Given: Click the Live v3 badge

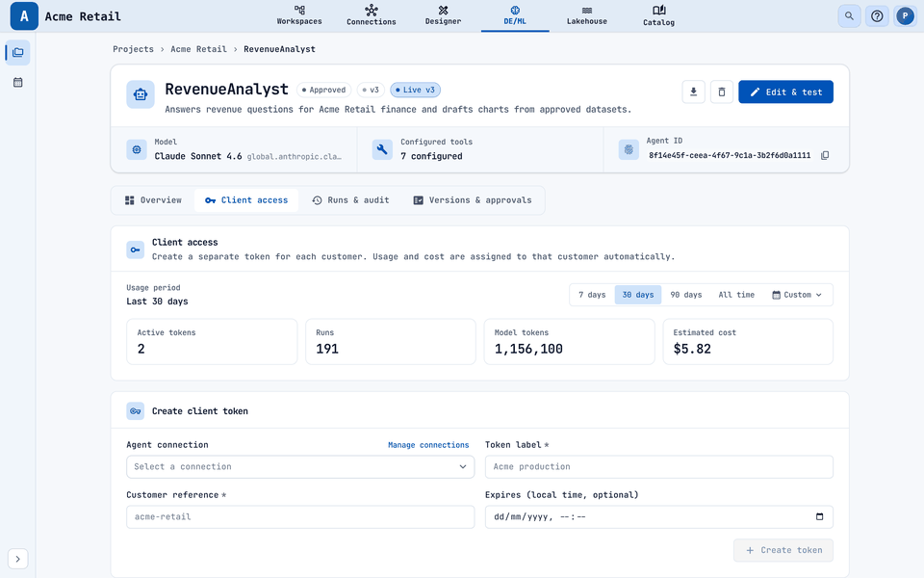Looking at the screenshot, I should pyautogui.click(x=415, y=90).
